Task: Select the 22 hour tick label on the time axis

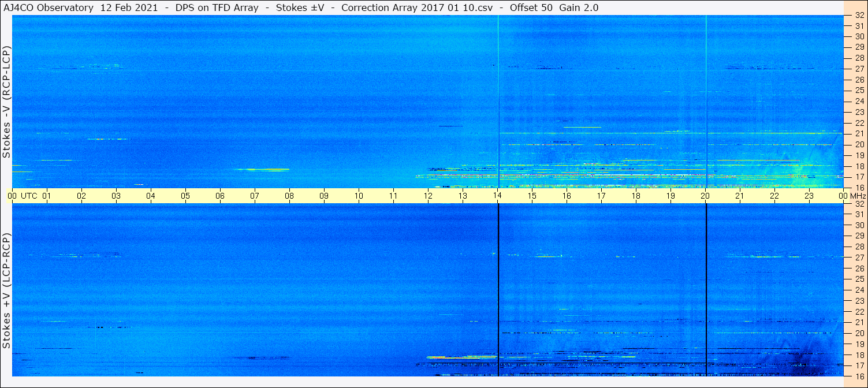Action: (774, 196)
